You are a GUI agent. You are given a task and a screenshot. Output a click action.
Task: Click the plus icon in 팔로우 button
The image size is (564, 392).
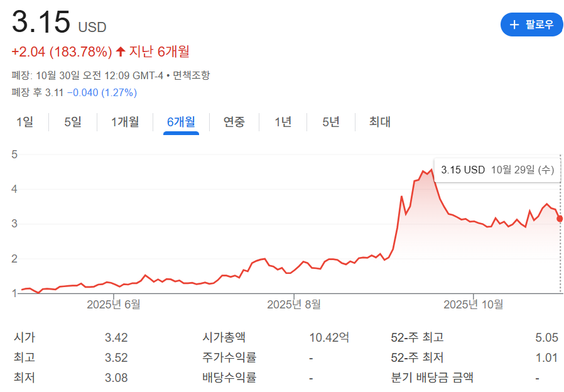coord(514,24)
